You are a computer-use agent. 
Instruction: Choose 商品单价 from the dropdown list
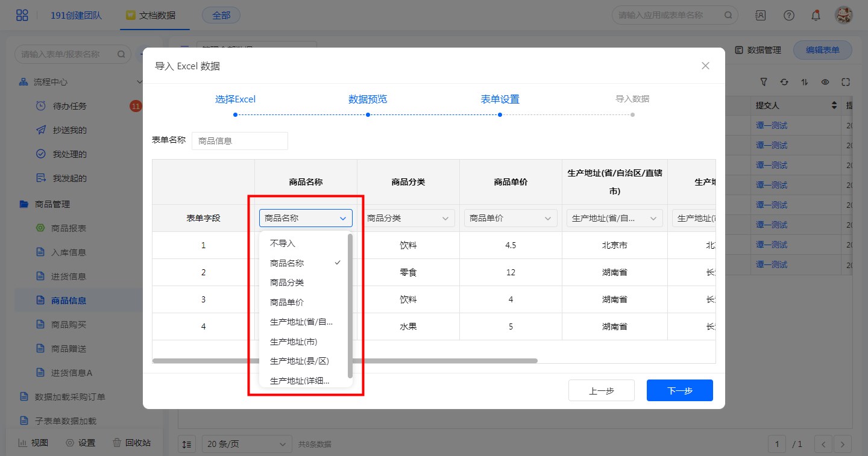pyautogui.click(x=287, y=302)
